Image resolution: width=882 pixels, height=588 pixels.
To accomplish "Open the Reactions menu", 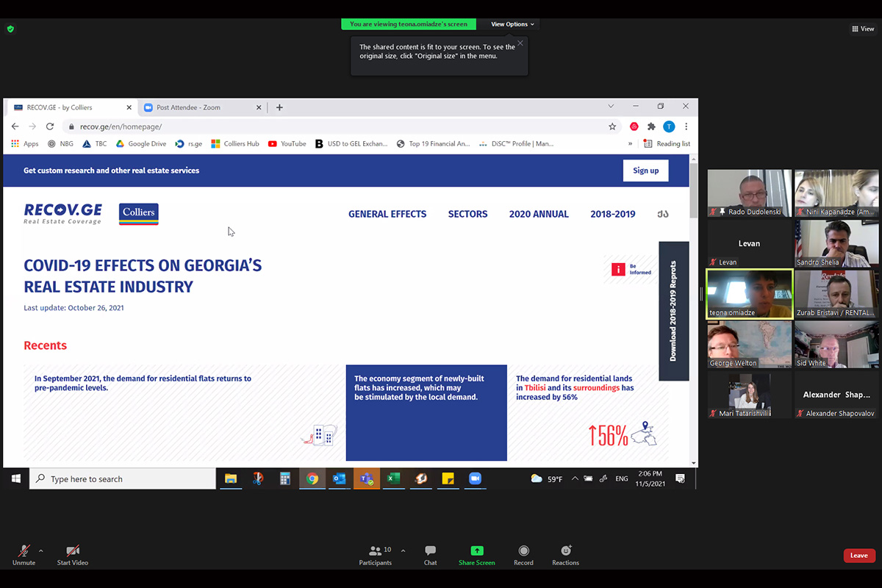I will click(565, 555).
